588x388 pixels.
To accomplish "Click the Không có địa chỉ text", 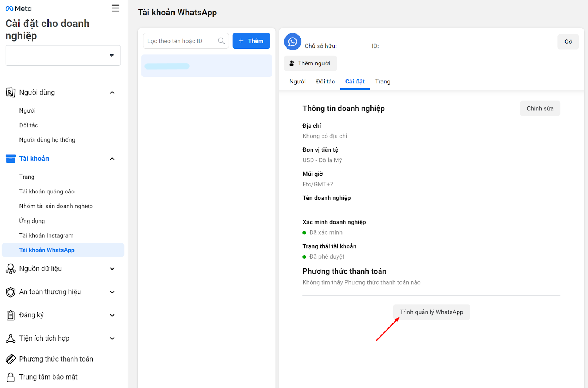I will point(325,136).
